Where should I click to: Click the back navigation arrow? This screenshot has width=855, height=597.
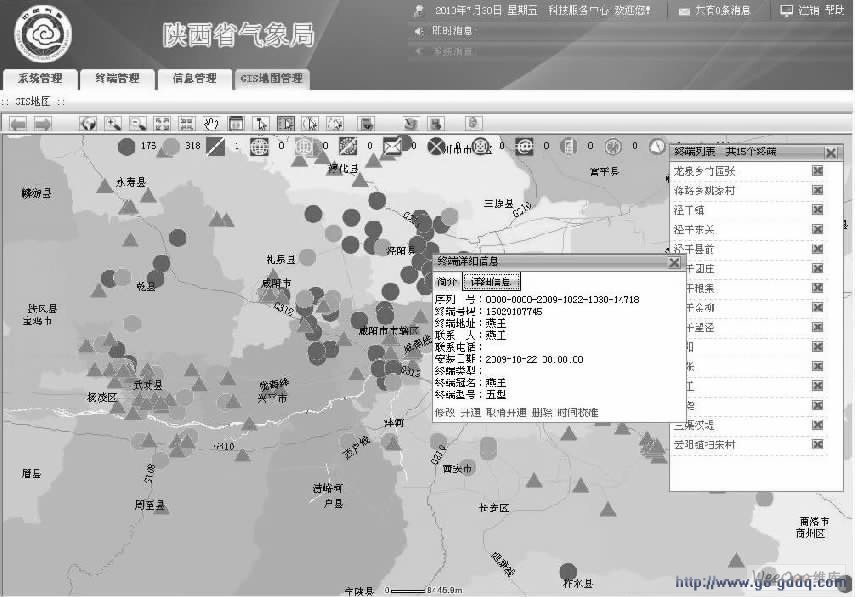16,122
